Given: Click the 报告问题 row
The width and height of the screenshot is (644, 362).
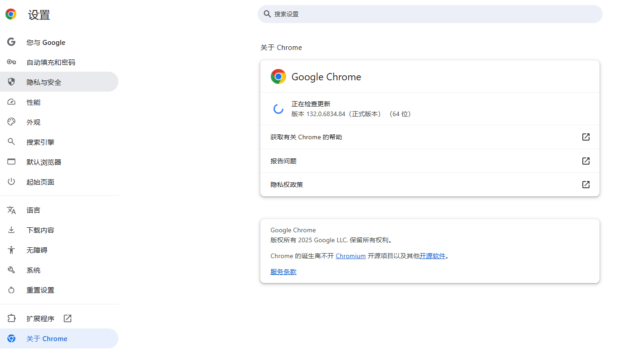Looking at the screenshot, I should (430, 161).
